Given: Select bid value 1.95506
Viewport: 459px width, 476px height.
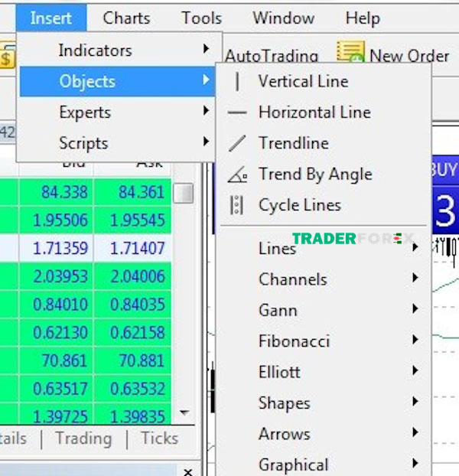Looking at the screenshot, I should 60,220.
